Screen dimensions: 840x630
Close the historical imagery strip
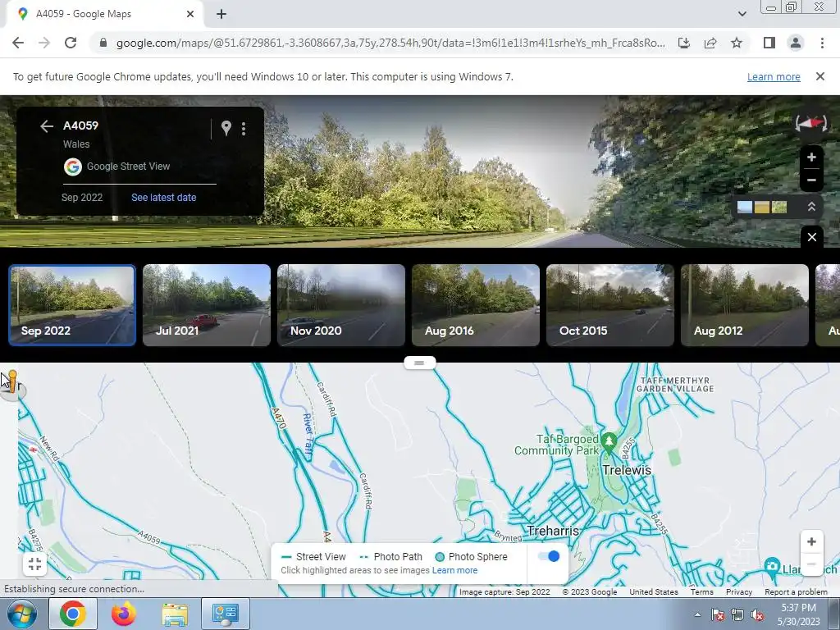pyautogui.click(x=811, y=237)
